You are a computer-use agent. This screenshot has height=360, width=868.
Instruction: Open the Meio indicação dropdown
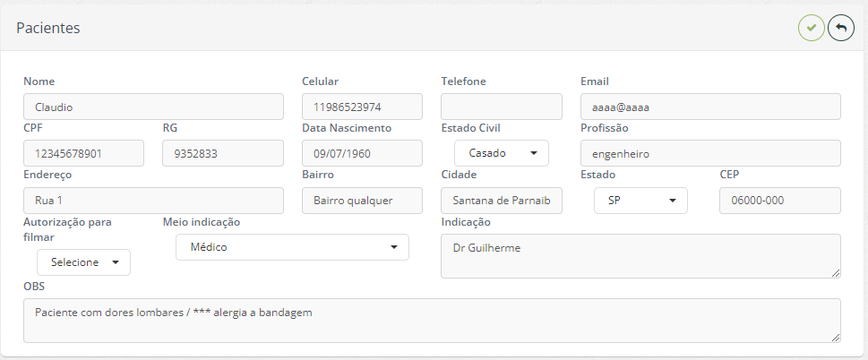tap(292, 247)
